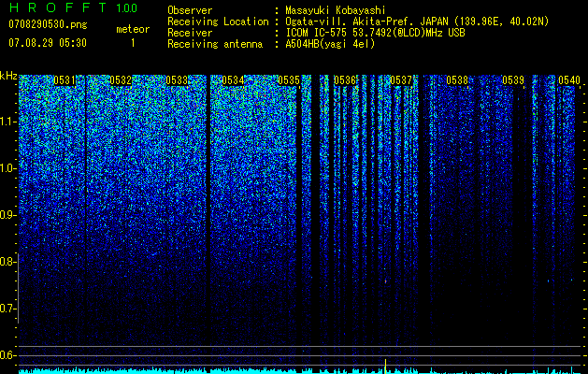This screenshot has height=374, width=588.
Task: Click the A504HB(yagi 4el) antenna text
Action: (330, 44)
